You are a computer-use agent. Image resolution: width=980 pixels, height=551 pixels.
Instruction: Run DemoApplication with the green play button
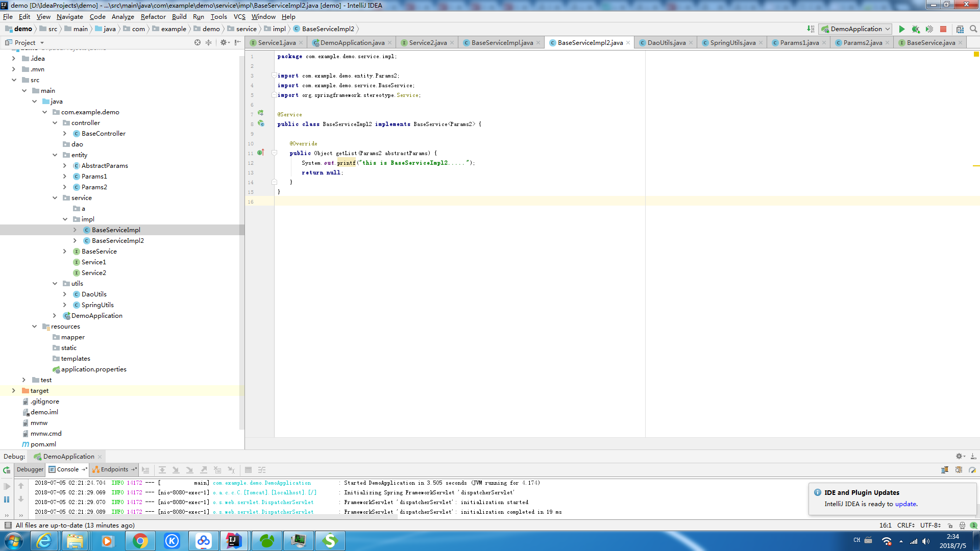tap(902, 29)
